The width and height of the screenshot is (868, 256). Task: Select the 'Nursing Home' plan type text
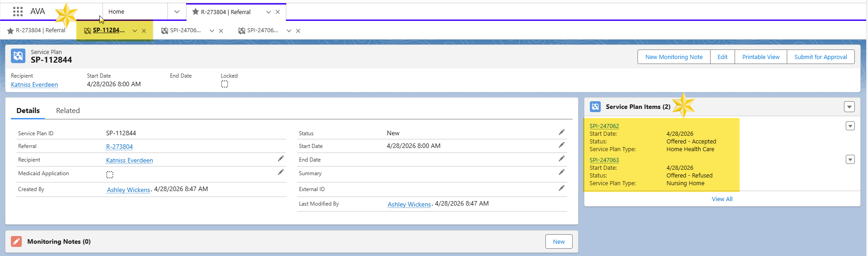tap(685, 183)
